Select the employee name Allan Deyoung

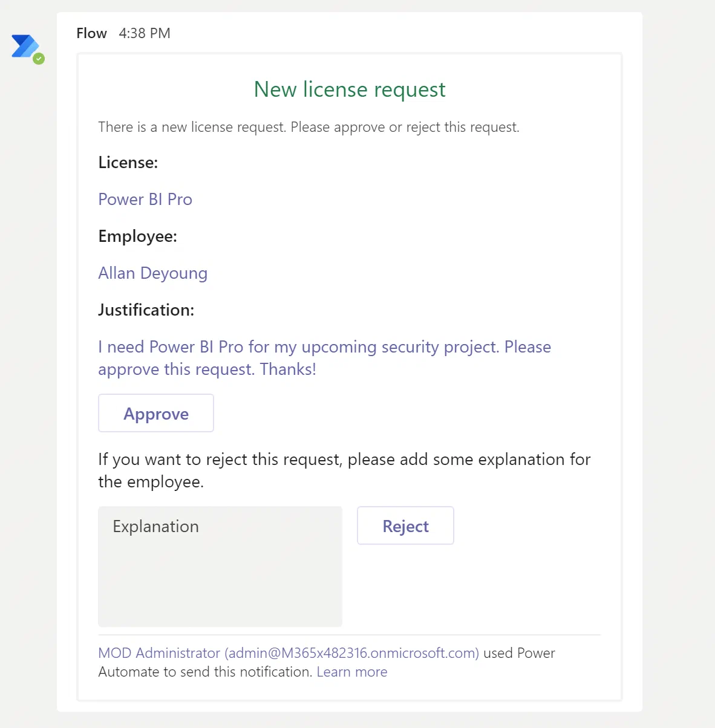coord(153,273)
